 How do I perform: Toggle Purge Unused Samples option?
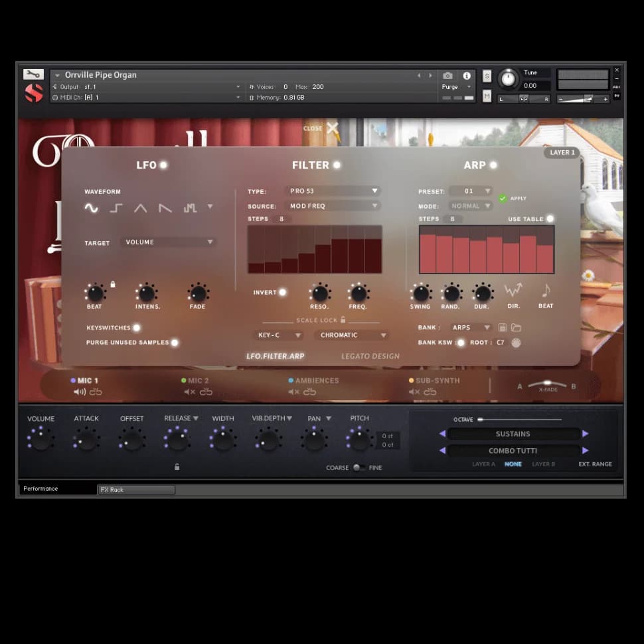pos(175,343)
